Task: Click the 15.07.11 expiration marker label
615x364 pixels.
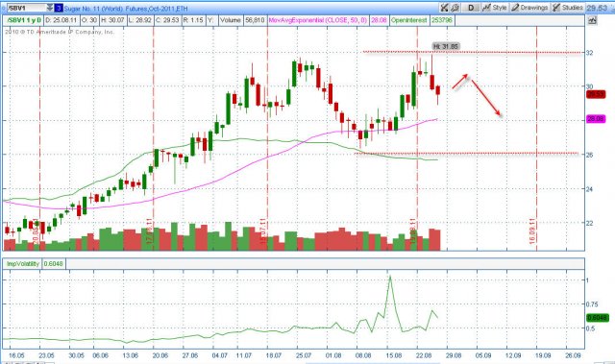Action: (263, 231)
